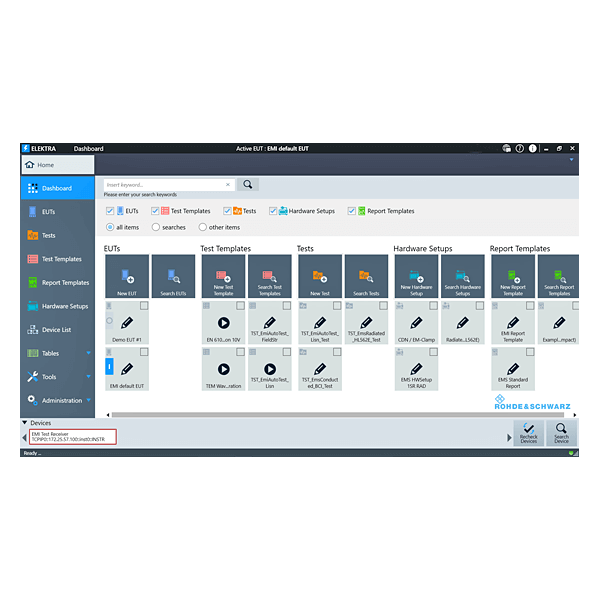Uncheck the EUTs filter checkbox
Image resolution: width=600 pixels, height=600 pixels.
(110, 211)
